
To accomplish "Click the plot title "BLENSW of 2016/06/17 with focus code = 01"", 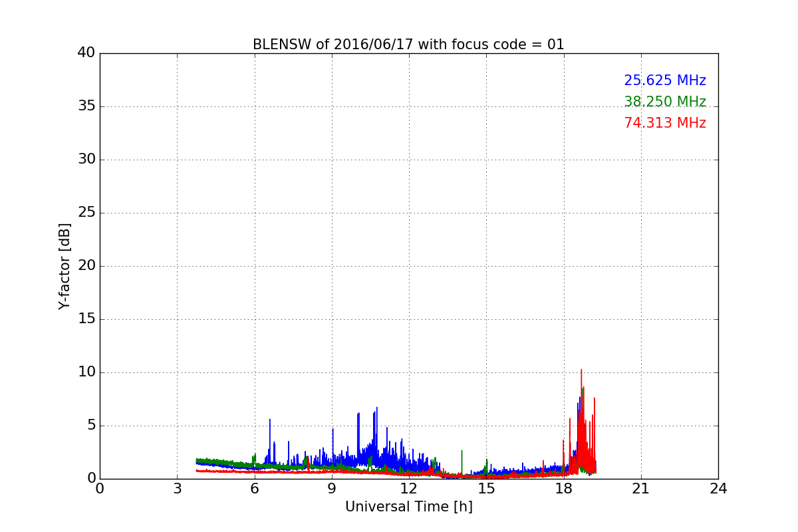I will pos(408,45).
